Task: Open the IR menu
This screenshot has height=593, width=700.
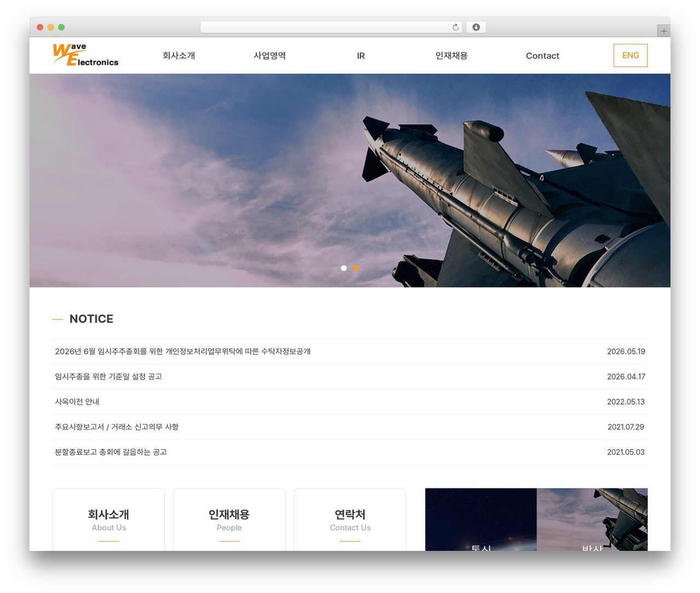Action: point(361,56)
